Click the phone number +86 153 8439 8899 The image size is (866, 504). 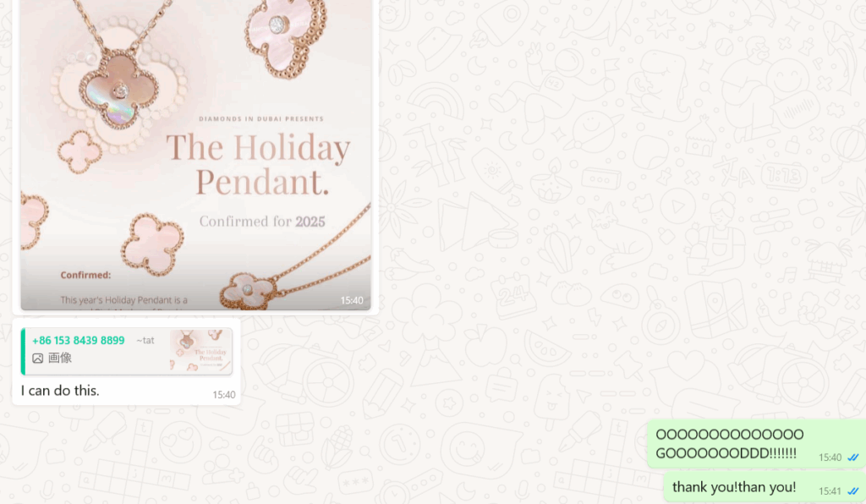pos(79,341)
